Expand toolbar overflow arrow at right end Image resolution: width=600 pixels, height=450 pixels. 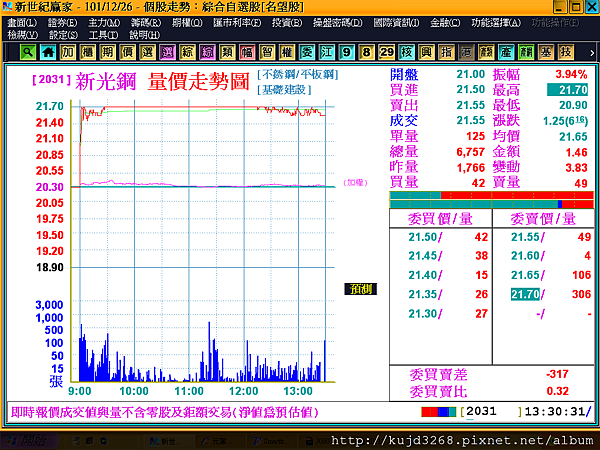[x=592, y=53]
